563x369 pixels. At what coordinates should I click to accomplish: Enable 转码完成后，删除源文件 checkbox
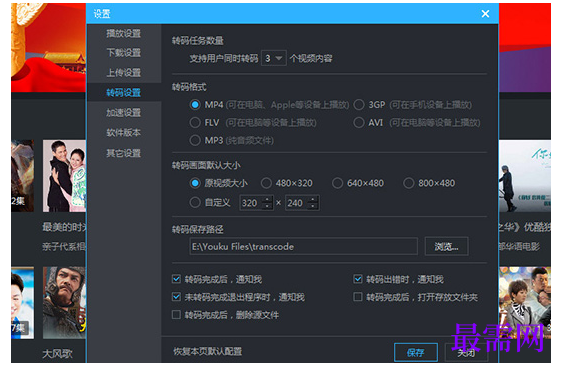click(176, 315)
